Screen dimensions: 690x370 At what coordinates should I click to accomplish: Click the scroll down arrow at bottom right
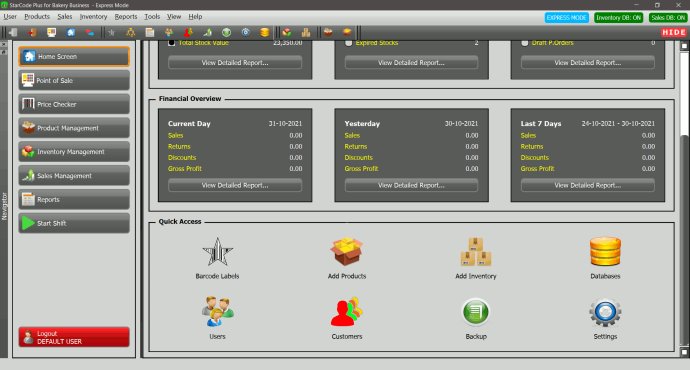[x=684, y=352]
